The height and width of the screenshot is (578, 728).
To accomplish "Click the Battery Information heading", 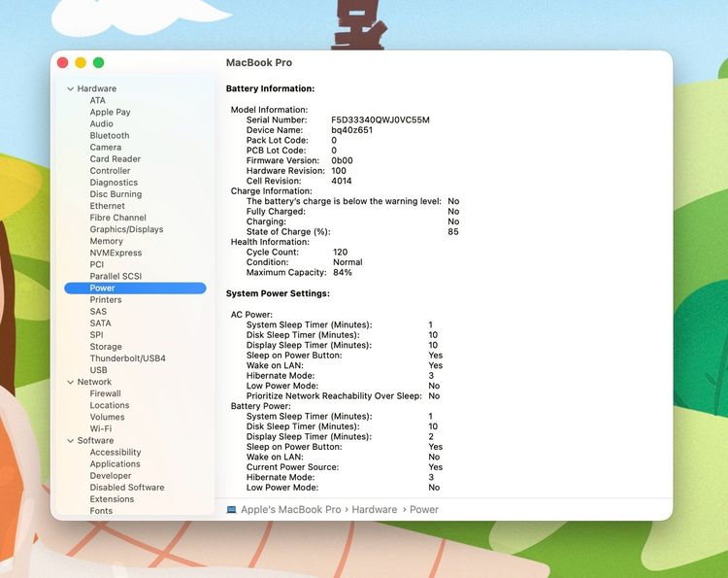I will [x=270, y=88].
